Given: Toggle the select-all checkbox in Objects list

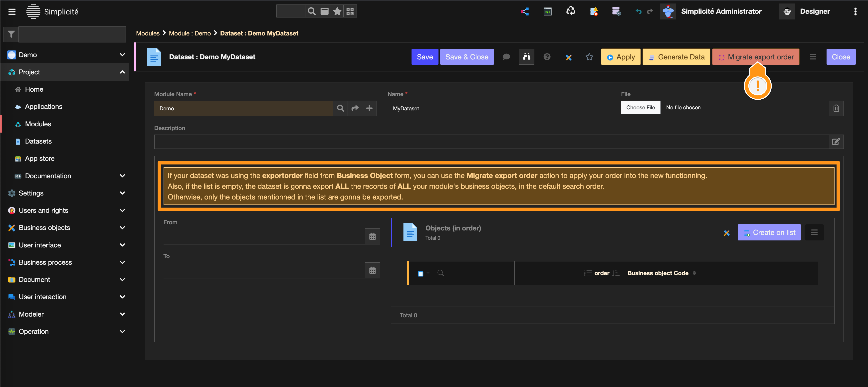Looking at the screenshot, I should click(420, 273).
